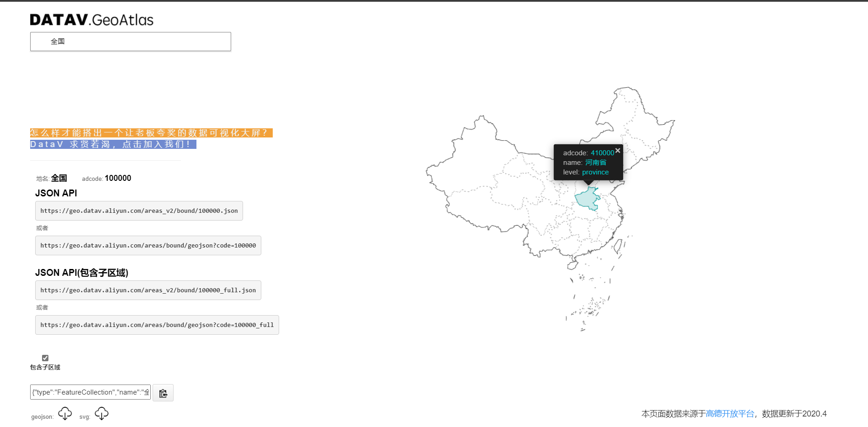868x427 pixels.
Task: Click the 怎么样才能搭出 orange banner text
Action: tap(151, 133)
